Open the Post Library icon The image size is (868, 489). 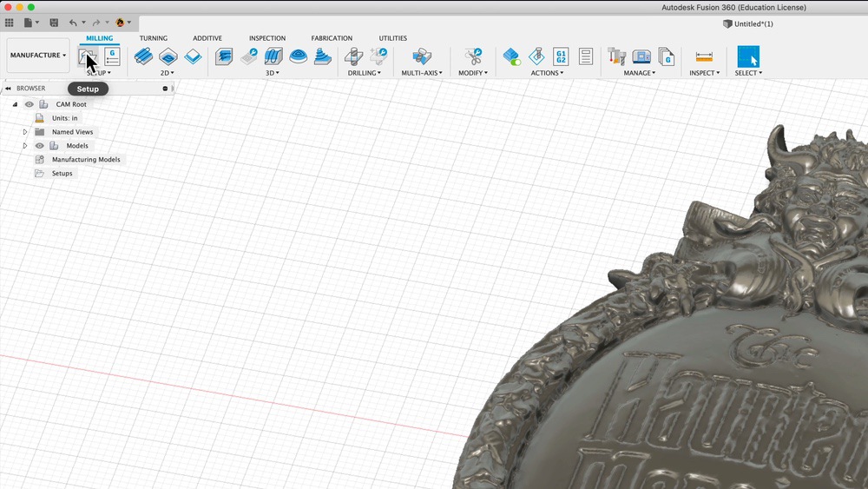[x=667, y=56]
